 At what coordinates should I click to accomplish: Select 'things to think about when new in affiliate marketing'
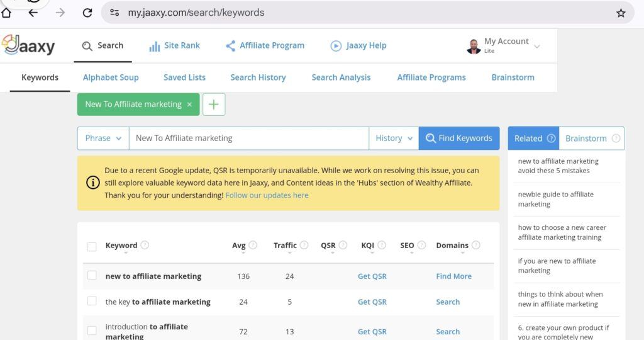click(x=560, y=299)
